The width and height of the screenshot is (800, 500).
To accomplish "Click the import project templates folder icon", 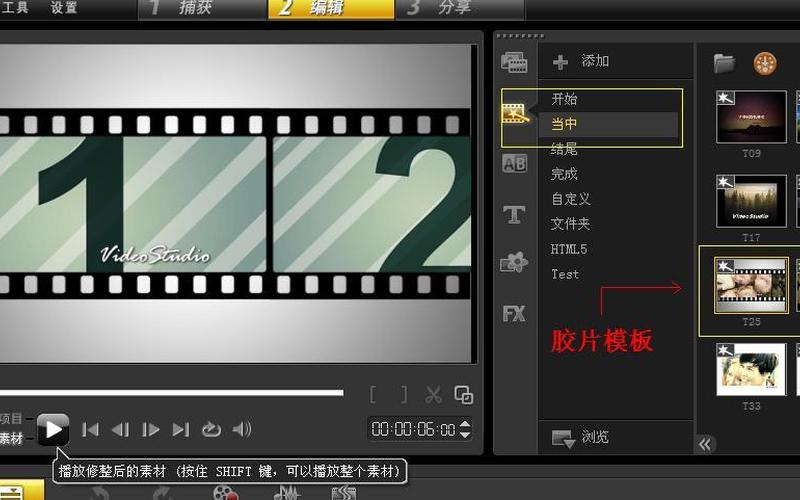I will [724, 63].
